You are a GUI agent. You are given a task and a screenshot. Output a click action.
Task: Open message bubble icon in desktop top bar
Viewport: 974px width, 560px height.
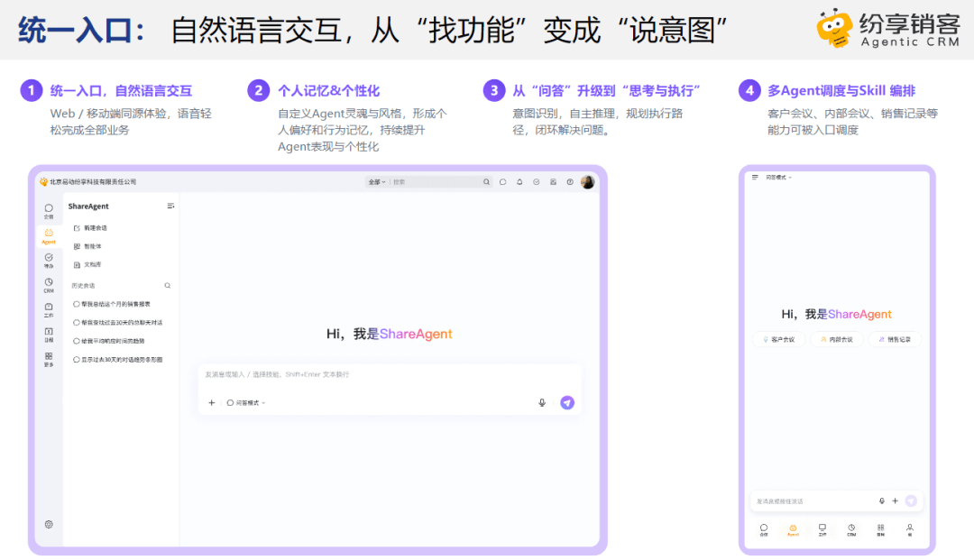coord(502,182)
